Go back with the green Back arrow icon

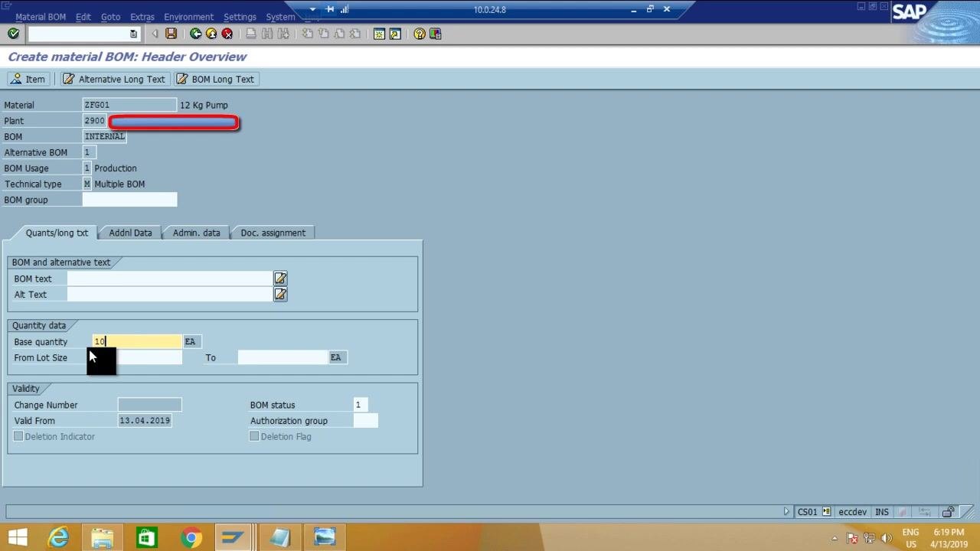pyautogui.click(x=195, y=34)
